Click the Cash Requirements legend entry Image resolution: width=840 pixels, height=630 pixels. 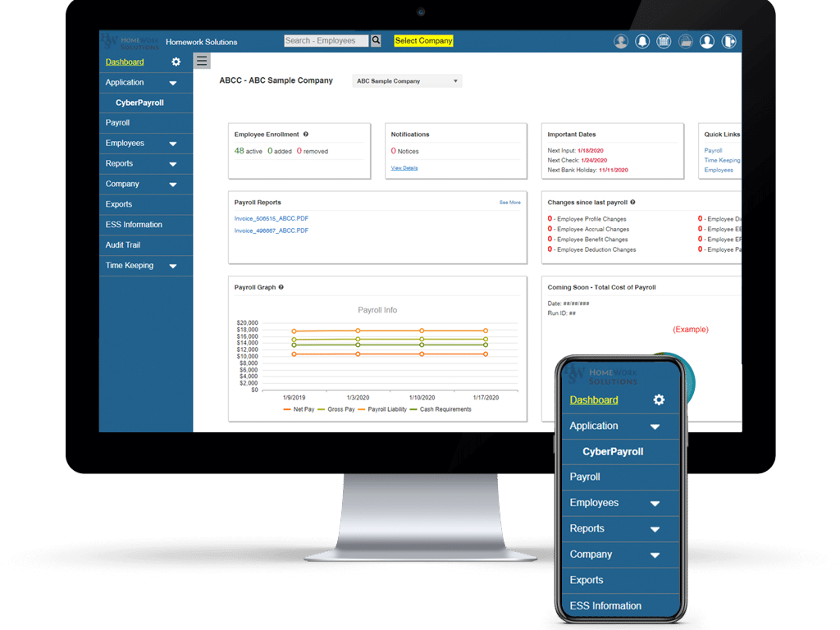(441, 409)
